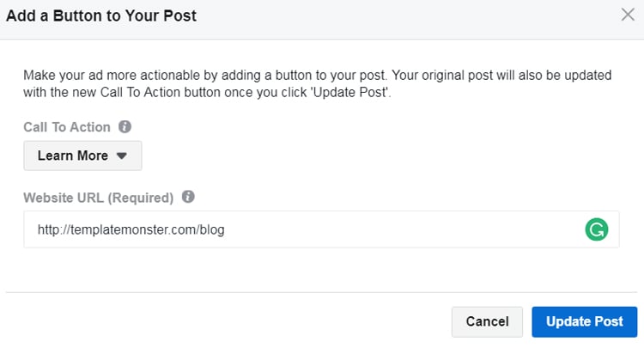Click the Call To Action info icon

pyautogui.click(x=125, y=126)
